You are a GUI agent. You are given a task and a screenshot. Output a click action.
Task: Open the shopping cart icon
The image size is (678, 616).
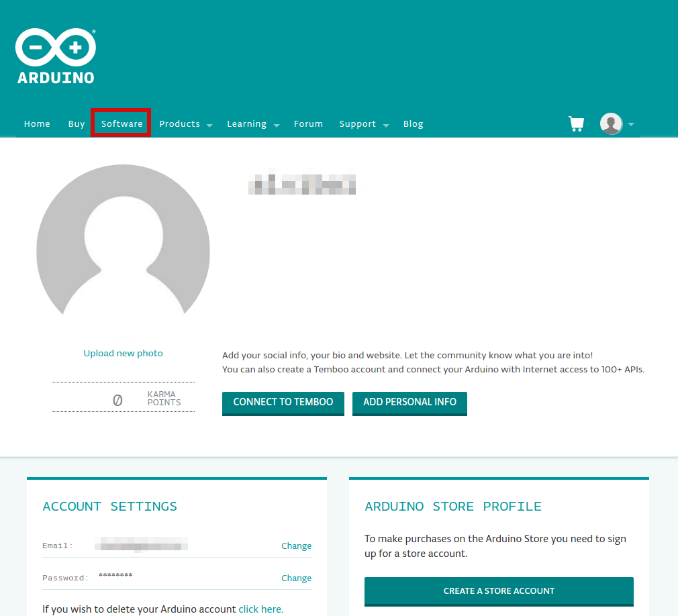(577, 123)
